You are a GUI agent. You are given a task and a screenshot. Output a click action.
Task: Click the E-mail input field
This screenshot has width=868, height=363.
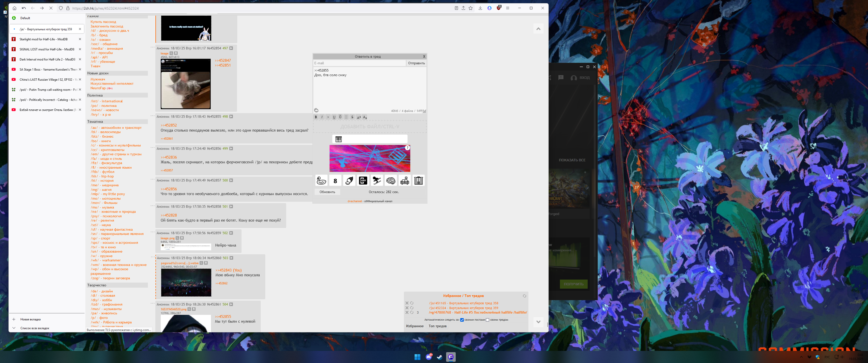point(359,63)
